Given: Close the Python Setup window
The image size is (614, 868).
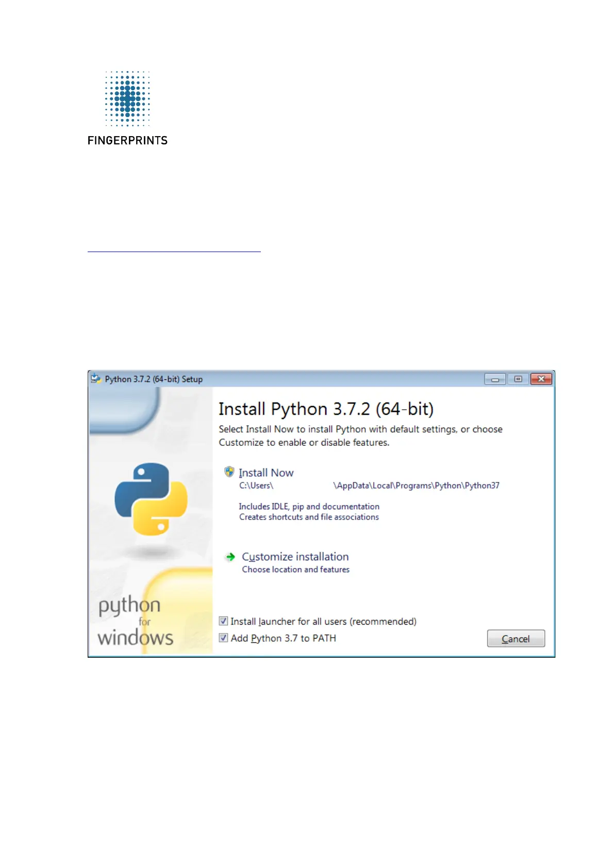Looking at the screenshot, I should point(541,379).
